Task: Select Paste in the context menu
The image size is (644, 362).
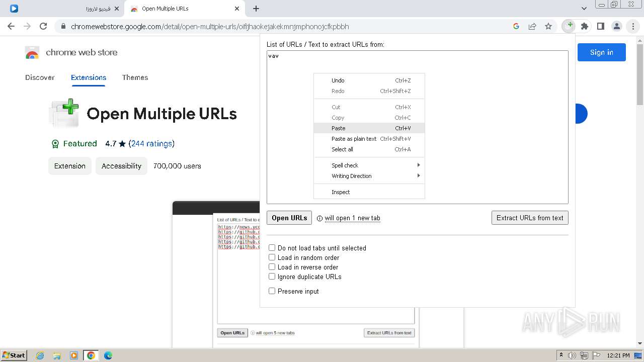Action: click(x=369, y=128)
